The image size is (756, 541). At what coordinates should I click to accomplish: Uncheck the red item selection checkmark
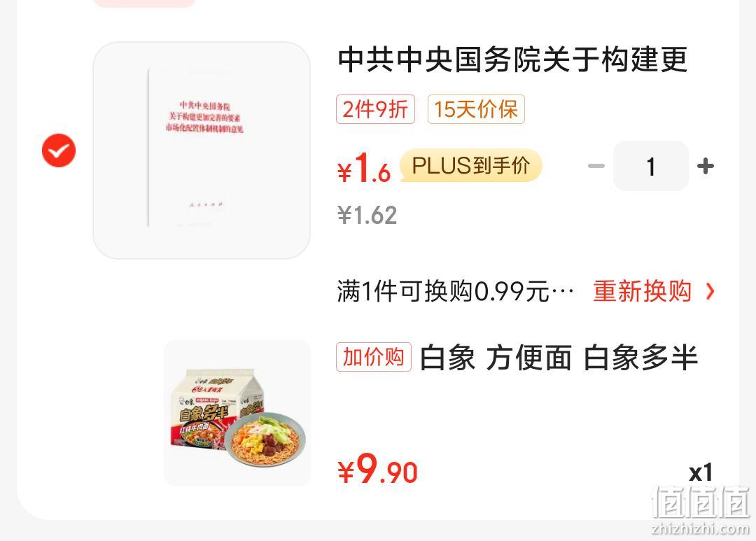point(59,150)
